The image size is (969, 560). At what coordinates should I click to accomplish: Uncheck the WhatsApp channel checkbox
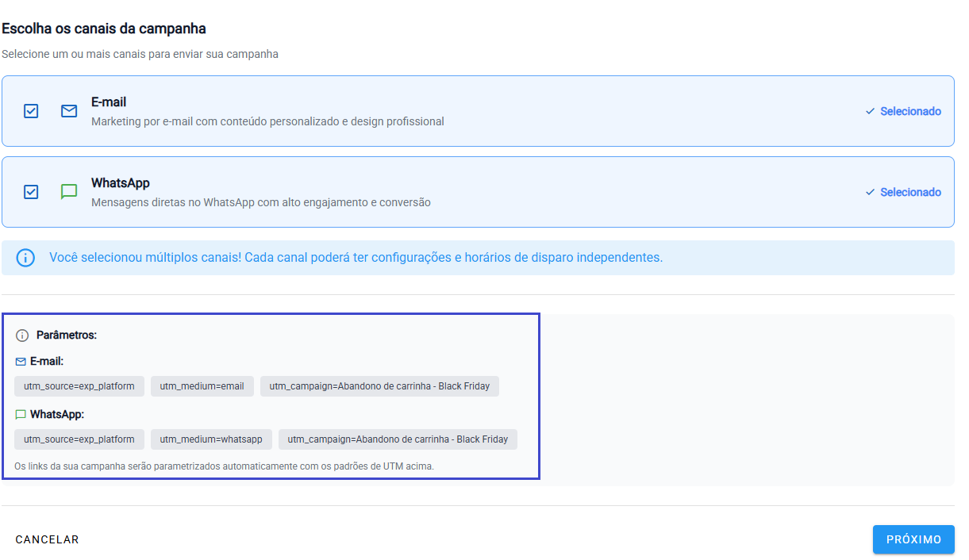pos(31,192)
